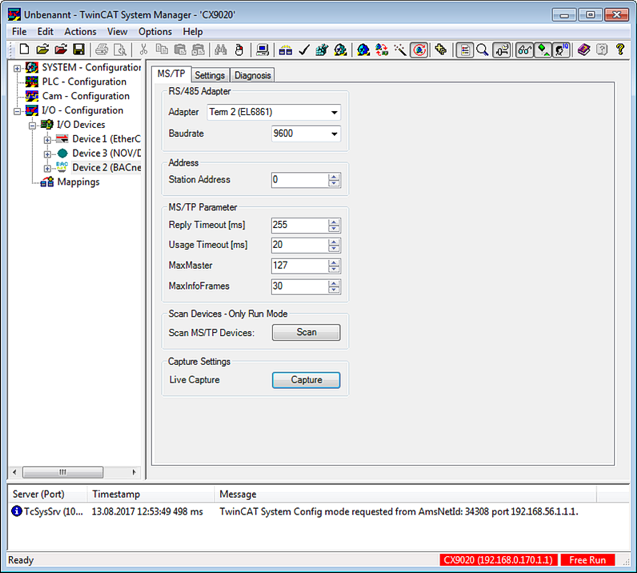
Task: Select PLC - Configuration in tree
Action: point(84,82)
